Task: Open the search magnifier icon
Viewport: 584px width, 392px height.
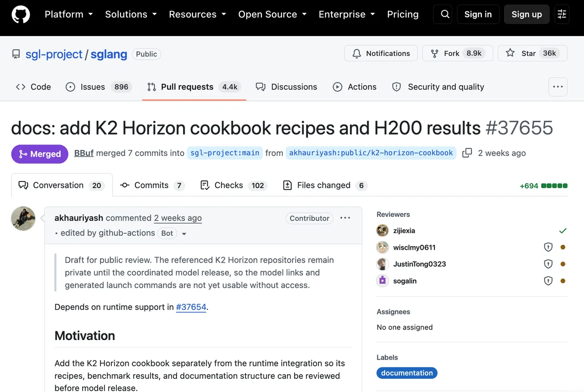Action: click(x=445, y=15)
